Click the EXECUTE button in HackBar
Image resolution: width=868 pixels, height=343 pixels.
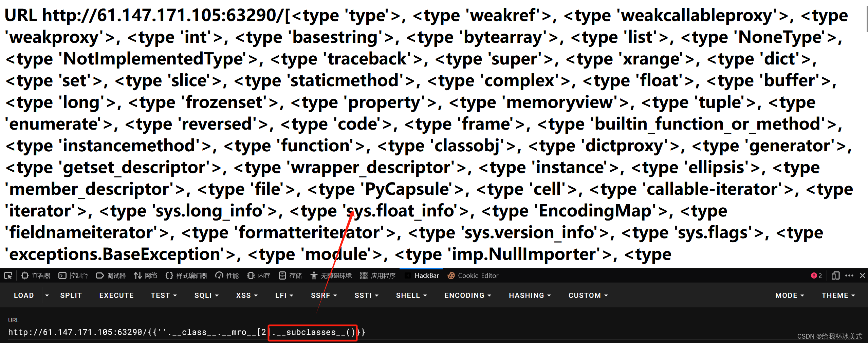coord(116,295)
